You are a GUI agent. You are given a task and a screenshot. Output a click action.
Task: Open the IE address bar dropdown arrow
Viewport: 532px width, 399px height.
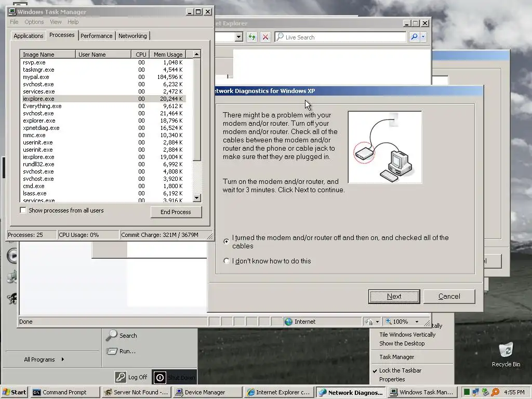click(x=239, y=37)
